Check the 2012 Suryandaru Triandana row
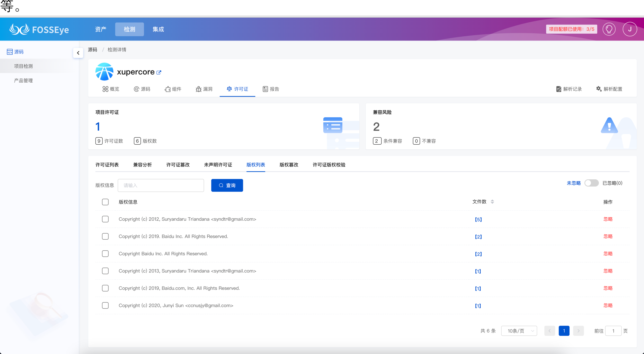 [x=105, y=219]
